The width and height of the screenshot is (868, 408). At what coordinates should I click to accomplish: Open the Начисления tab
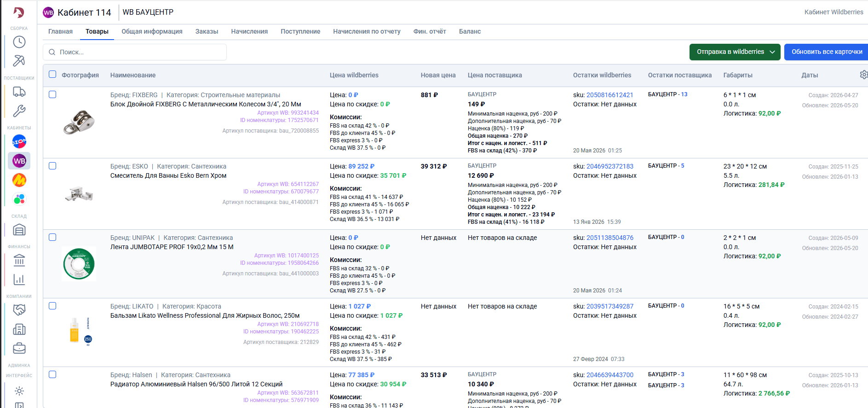(249, 31)
